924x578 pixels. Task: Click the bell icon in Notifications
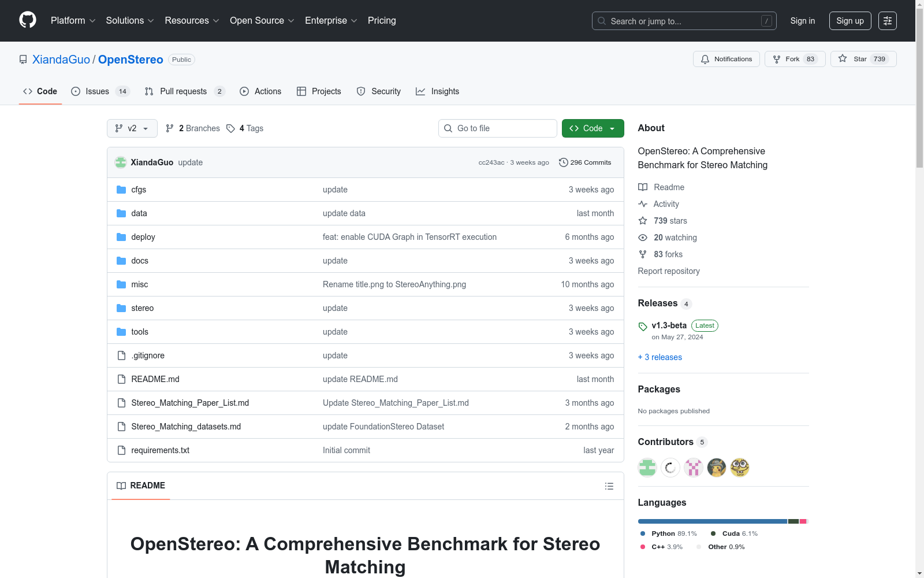[x=705, y=59]
